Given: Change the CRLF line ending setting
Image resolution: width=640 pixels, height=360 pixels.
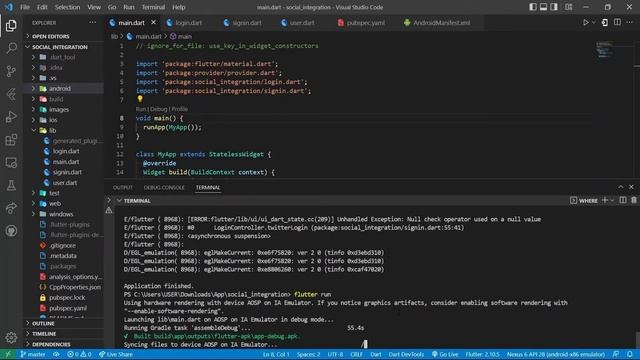Looking at the screenshot, I should 356,354.
